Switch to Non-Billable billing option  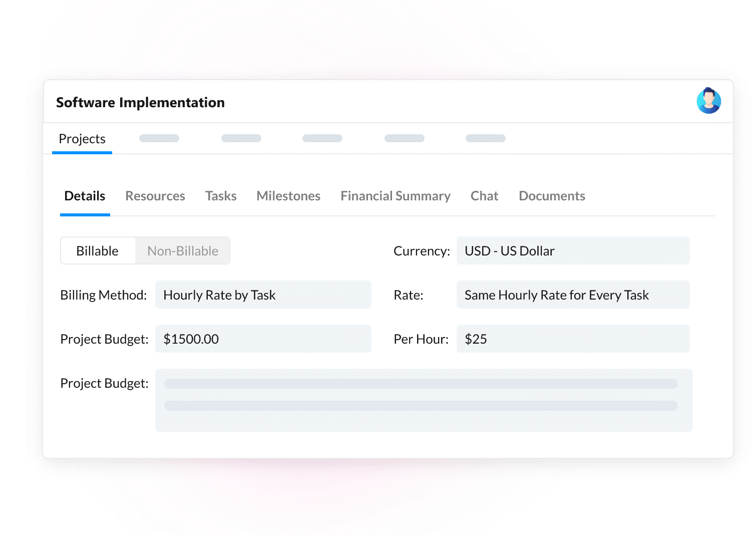click(x=182, y=250)
